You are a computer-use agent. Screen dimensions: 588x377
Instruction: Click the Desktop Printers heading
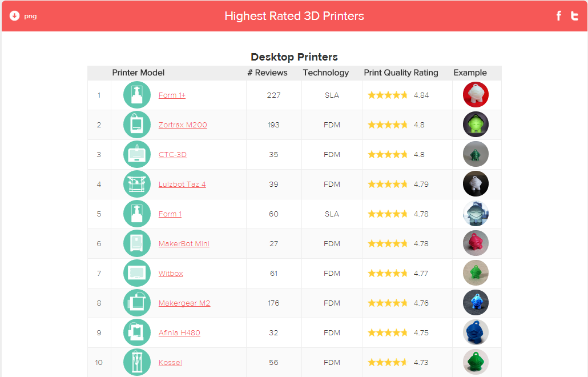294,57
